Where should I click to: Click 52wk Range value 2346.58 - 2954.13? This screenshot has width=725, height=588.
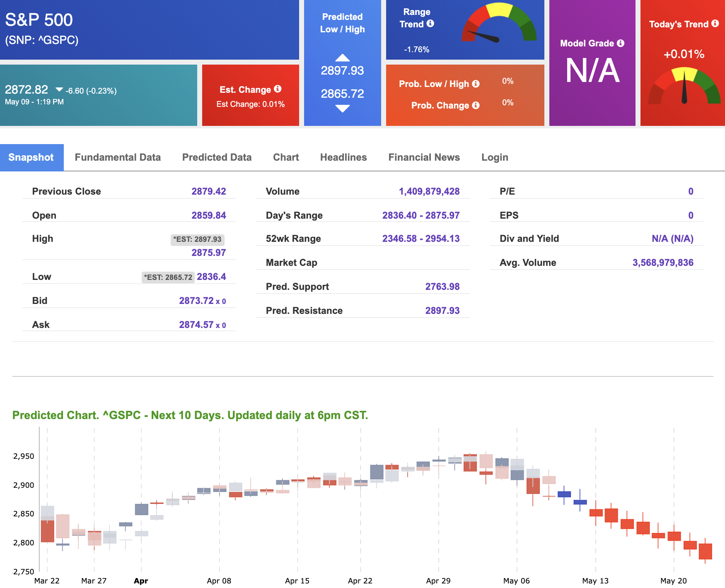421,239
